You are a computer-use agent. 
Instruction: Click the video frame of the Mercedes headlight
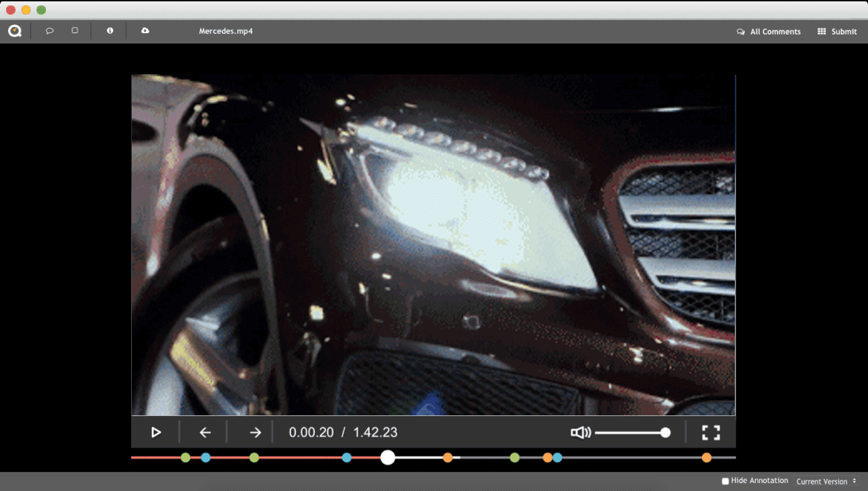tap(433, 244)
